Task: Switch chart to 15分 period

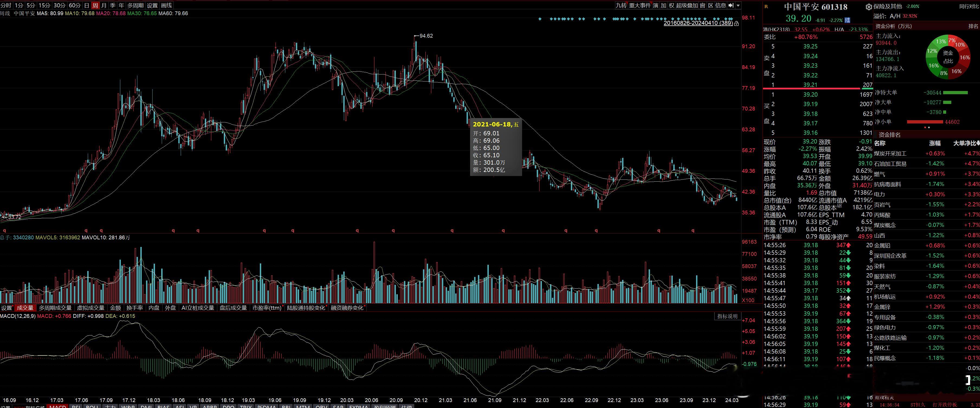Action: click(x=44, y=5)
